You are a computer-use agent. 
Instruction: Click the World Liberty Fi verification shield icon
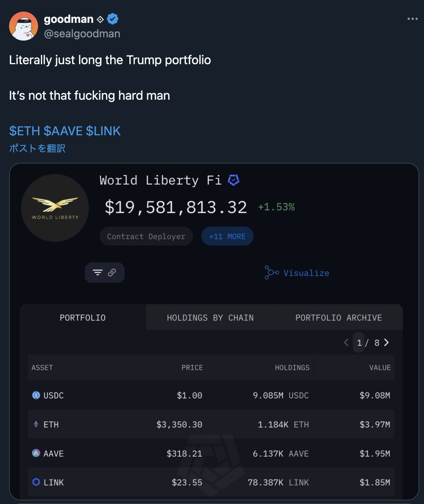coord(233,180)
